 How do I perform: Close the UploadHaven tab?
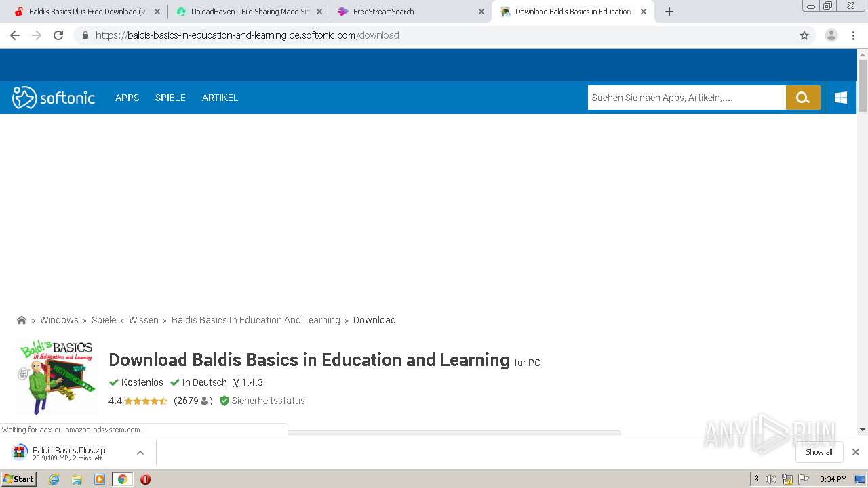(x=319, y=12)
